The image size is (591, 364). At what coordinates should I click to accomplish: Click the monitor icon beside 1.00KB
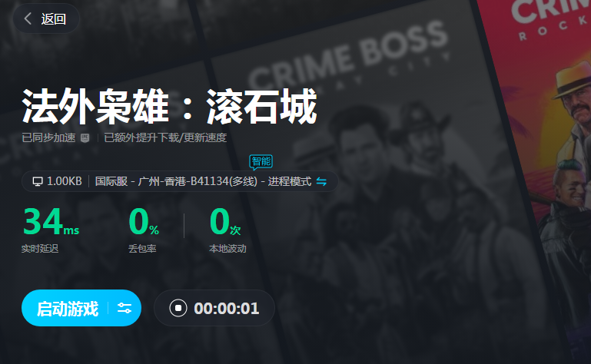[38, 182]
